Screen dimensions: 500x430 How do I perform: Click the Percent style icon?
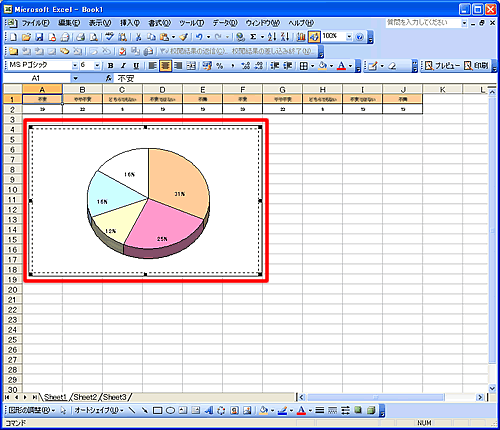[219, 66]
